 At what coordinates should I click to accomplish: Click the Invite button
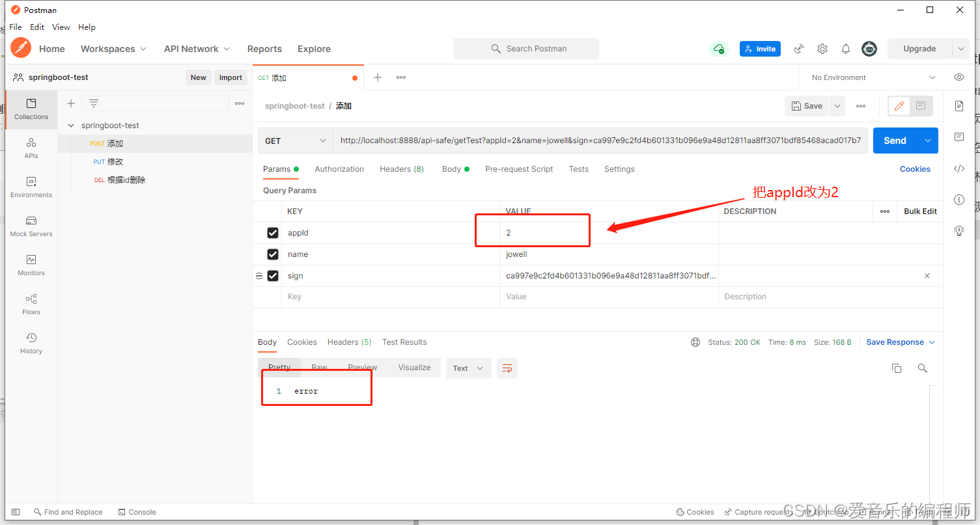[760, 49]
